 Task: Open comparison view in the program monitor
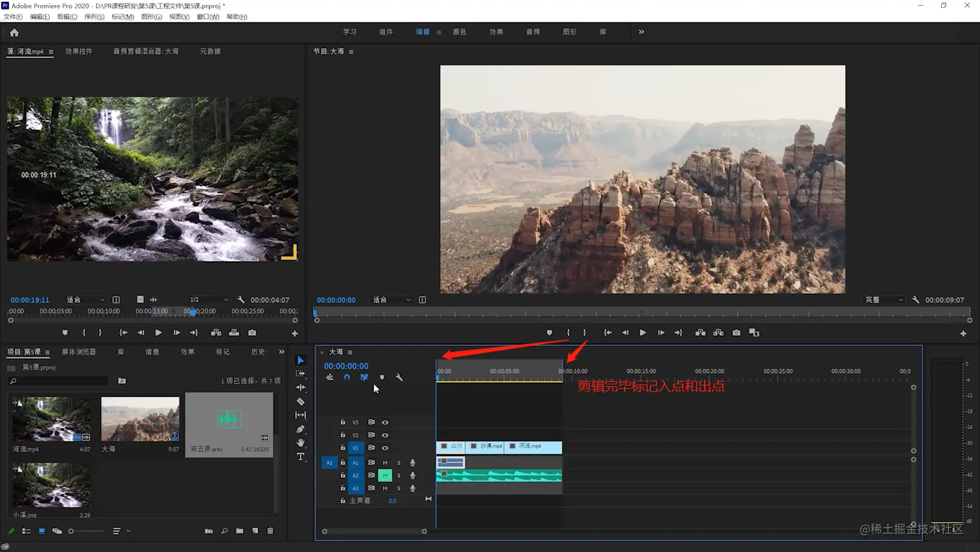coord(754,333)
